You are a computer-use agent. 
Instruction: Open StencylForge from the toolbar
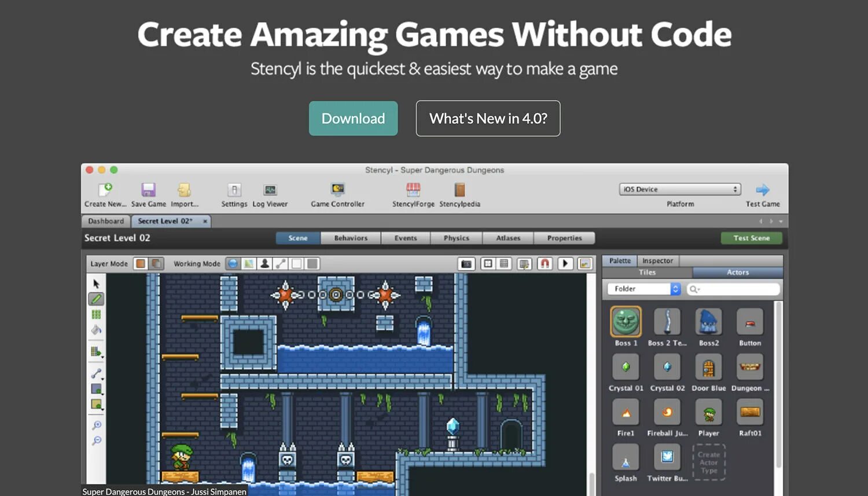413,190
